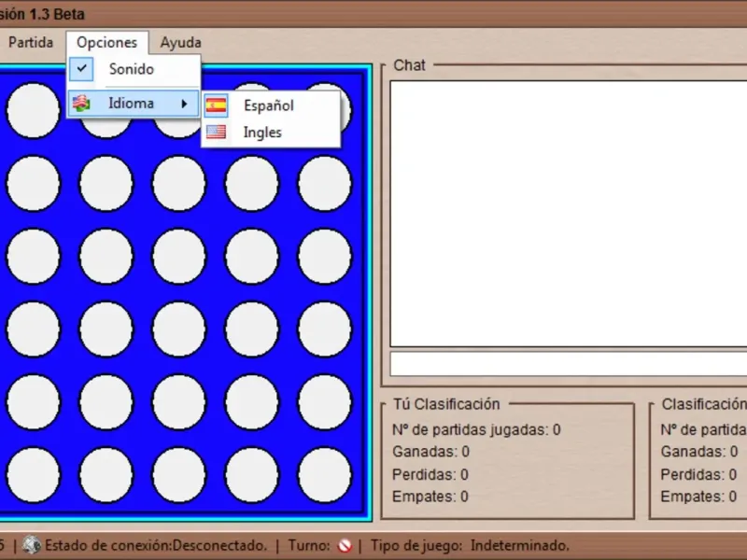Open the Partida menu
This screenshot has height=560, width=747.
[31, 42]
